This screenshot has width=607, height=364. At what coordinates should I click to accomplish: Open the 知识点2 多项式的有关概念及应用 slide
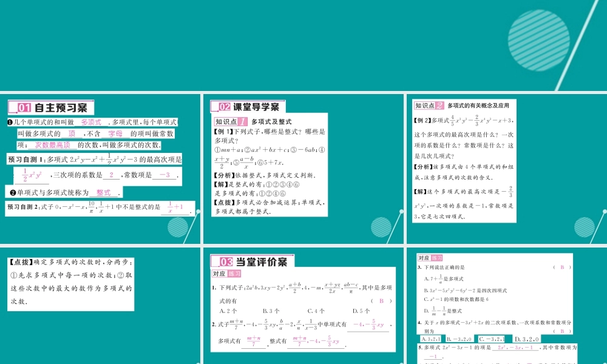507,169
